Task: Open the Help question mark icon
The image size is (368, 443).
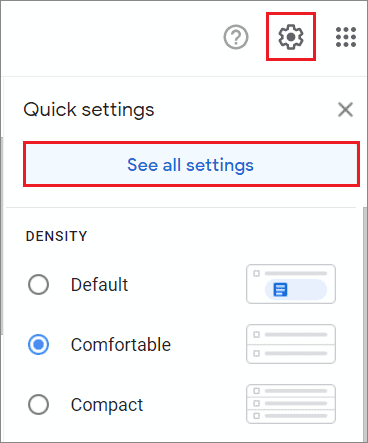Action: [236, 37]
